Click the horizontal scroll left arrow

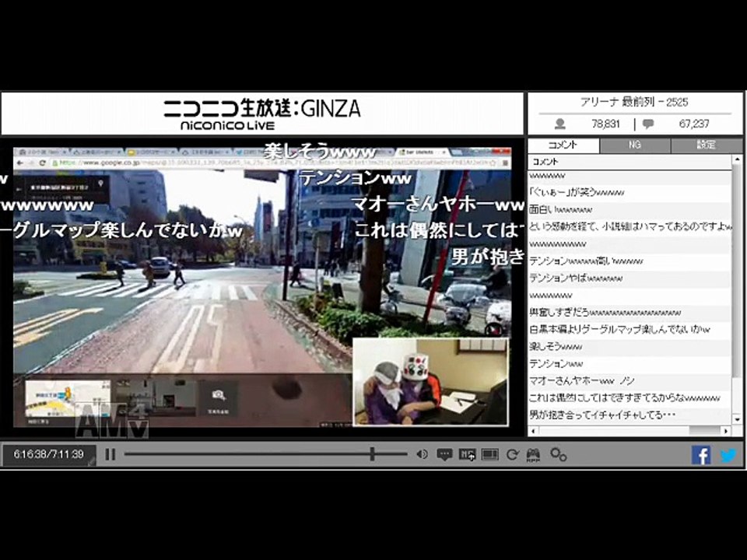click(x=533, y=430)
